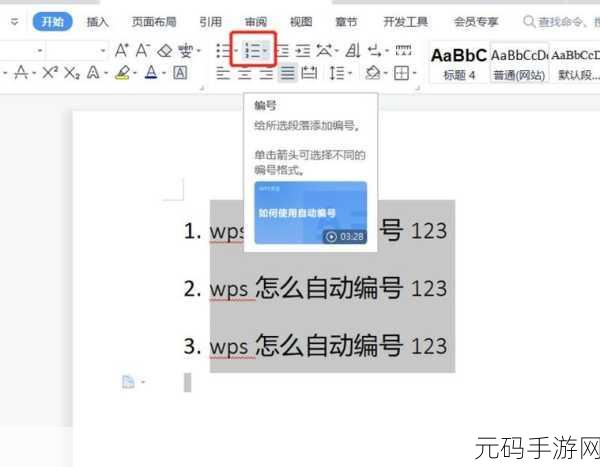The image size is (600, 467).
Task: Apply the 普通(网站) style
Action: (x=519, y=63)
